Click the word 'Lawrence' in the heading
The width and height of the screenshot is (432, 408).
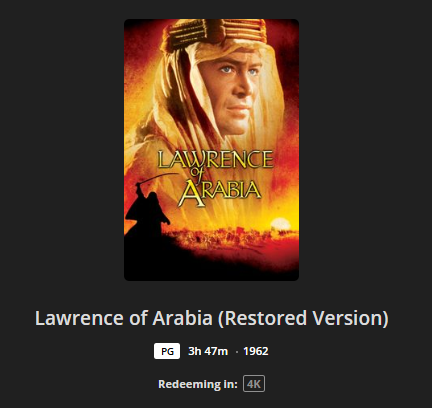(79, 318)
